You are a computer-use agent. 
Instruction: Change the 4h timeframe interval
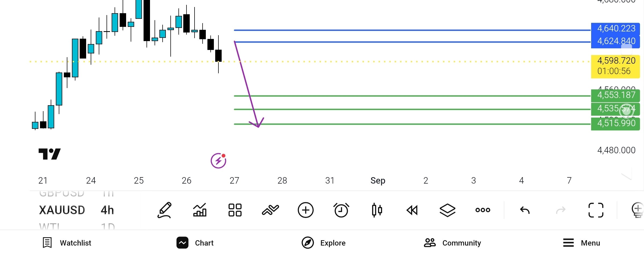[x=107, y=210]
